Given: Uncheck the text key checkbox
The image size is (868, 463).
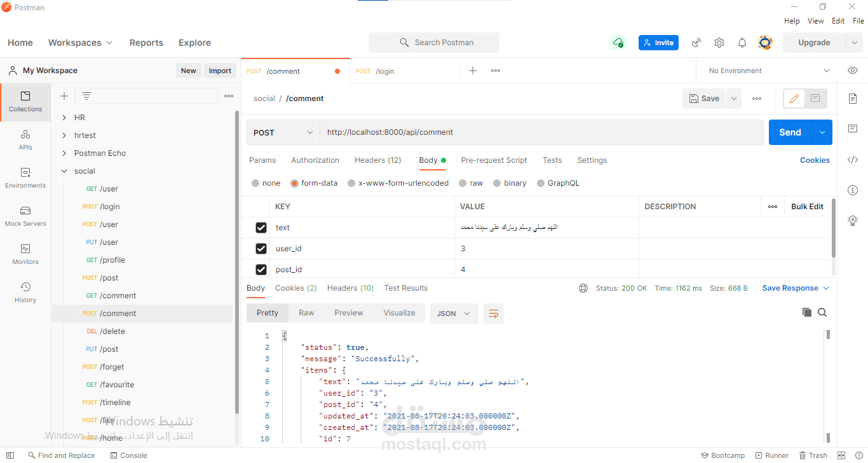Looking at the screenshot, I should (x=261, y=228).
